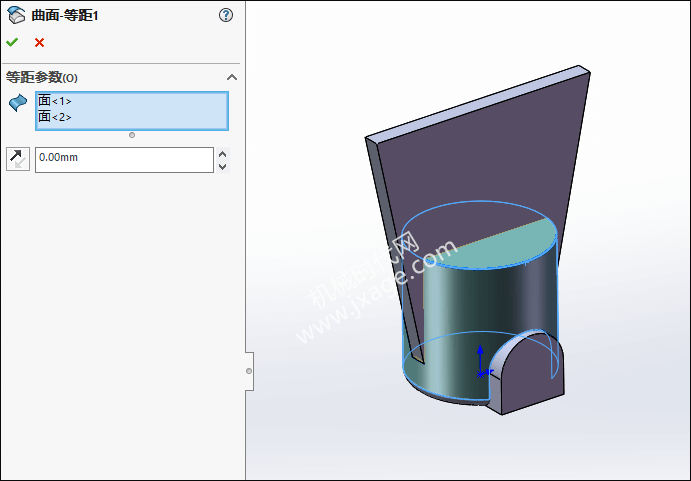Click the list box resize handle dot
The image size is (691, 481).
[x=132, y=134]
